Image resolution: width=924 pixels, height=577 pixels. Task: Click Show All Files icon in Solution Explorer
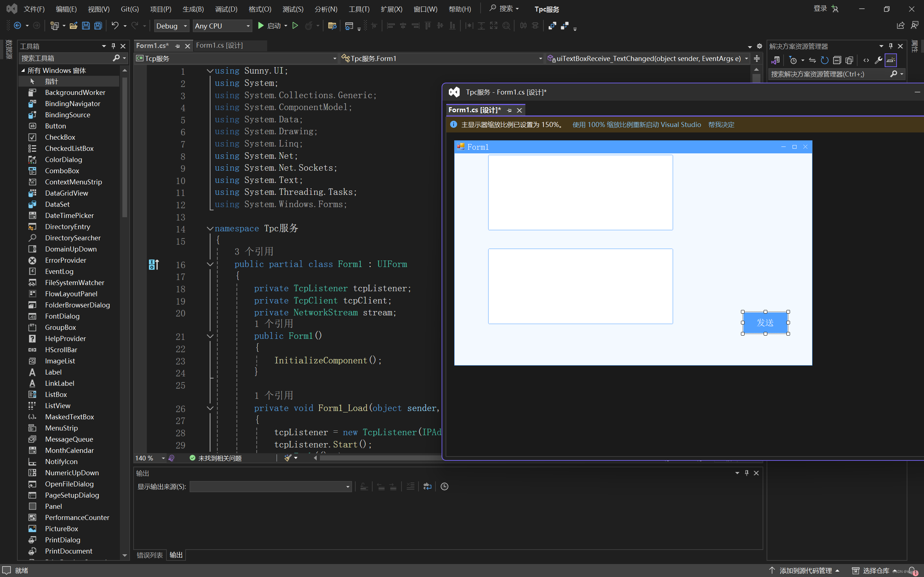(849, 60)
